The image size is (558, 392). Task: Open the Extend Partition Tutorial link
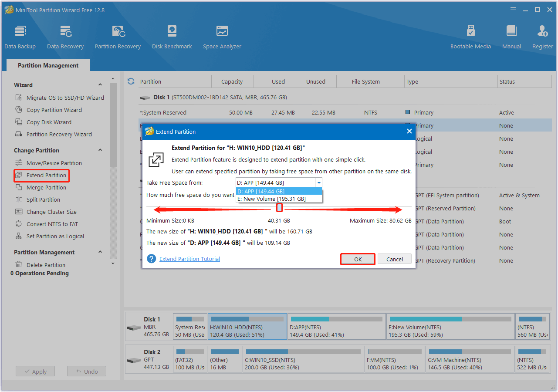189,259
